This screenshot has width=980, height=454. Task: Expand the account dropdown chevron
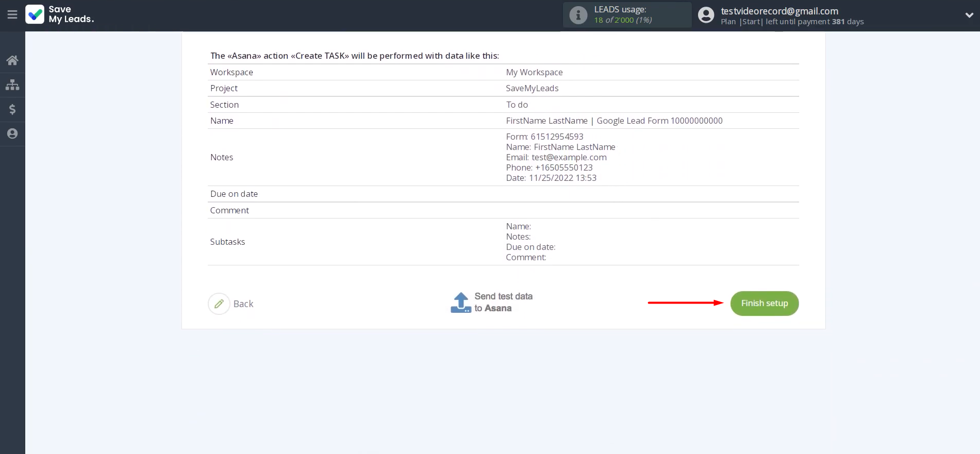(969, 15)
